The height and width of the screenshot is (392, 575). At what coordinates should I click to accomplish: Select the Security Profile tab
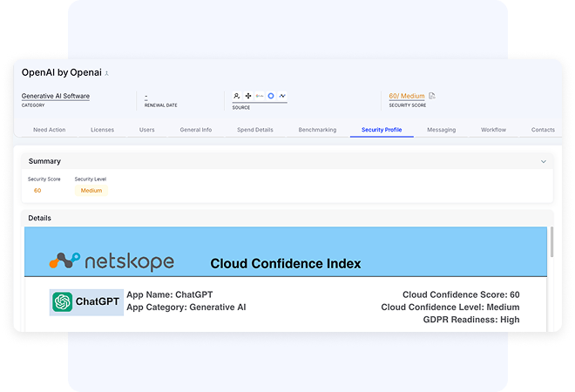pos(382,130)
